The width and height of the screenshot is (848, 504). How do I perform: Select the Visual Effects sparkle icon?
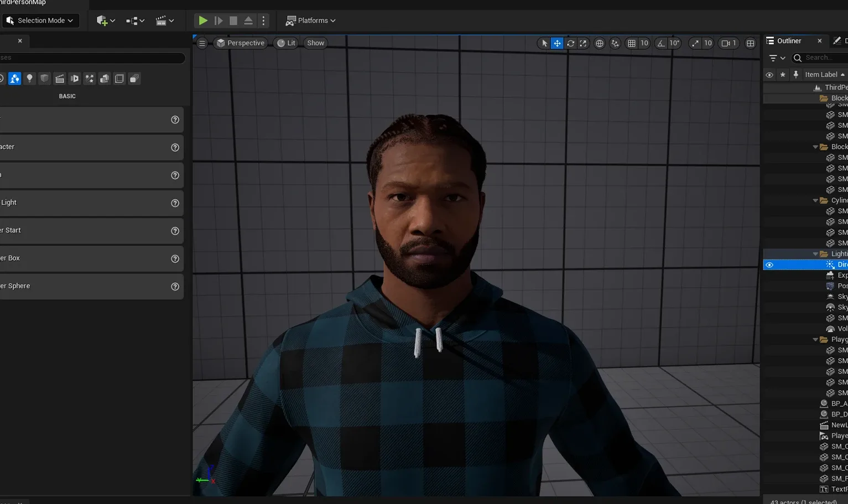90,79
